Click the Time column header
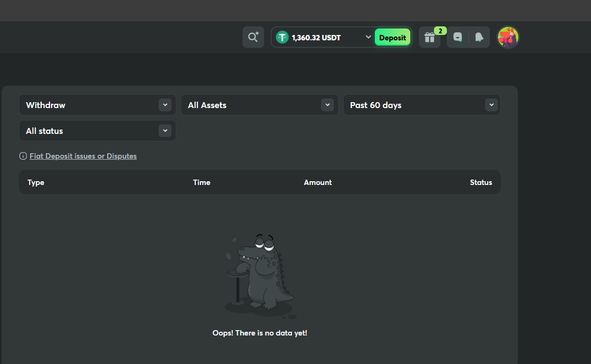The height and width of the screenshot is (364, 591). 202,182
